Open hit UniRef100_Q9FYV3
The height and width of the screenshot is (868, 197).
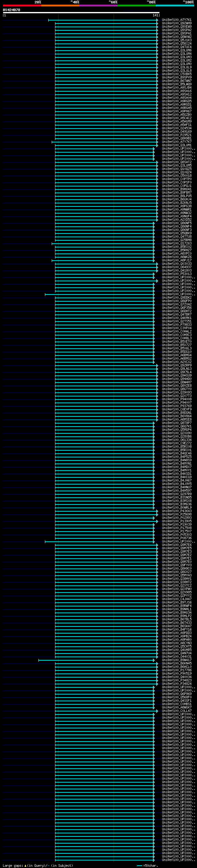pyautogui.click(x=176, y=565)
